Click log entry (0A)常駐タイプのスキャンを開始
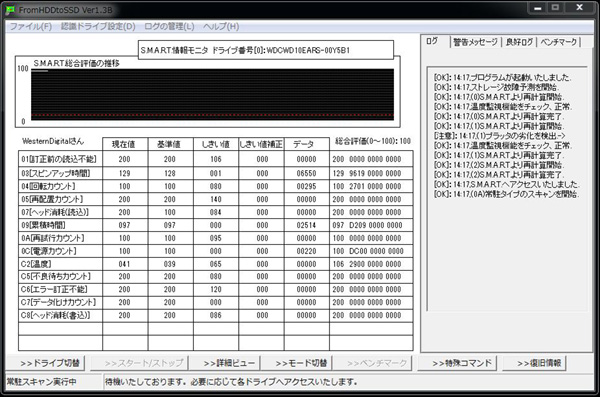Image resolution: width=600 pixels, height=397 pixels. coord(506,194)
